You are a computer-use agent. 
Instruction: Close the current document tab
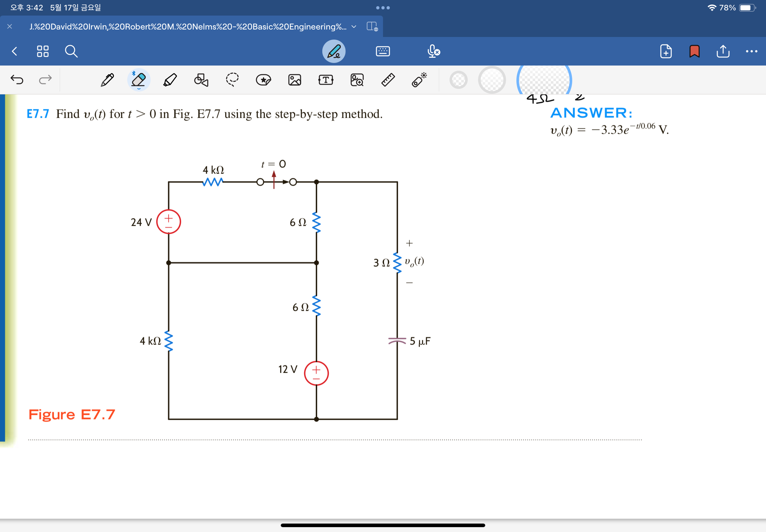10,27
